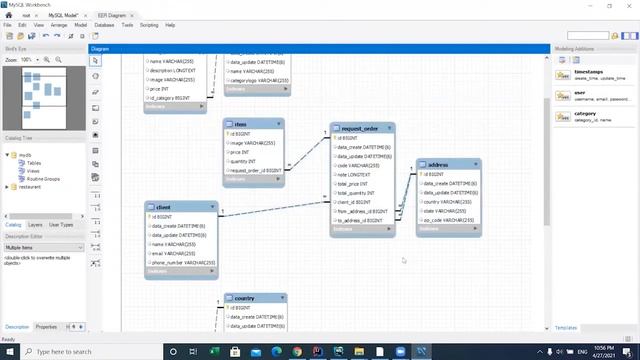Click the Open Model folder icon
640x360 pixels.
tap(20, 36)
